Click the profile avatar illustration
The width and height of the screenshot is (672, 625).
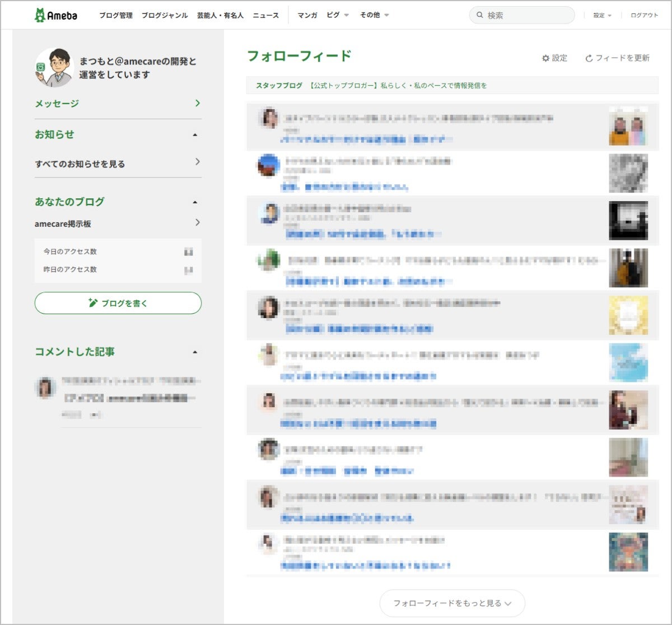pos(54,68)
